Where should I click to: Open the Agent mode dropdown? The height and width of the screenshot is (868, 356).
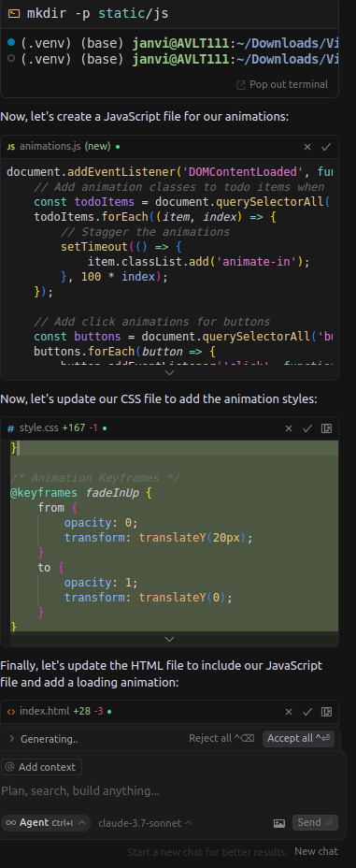46,823
